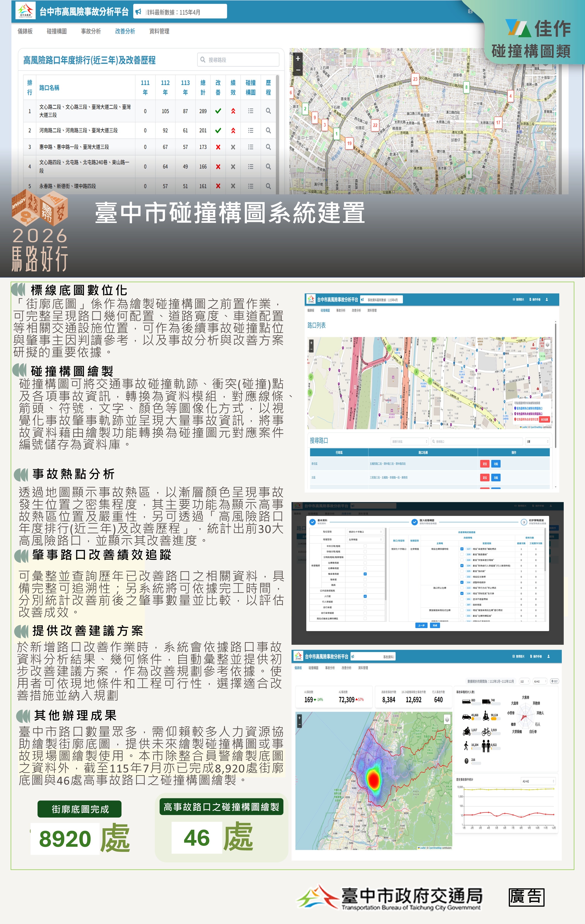
Task: Open layers control on the 路口列表 map
Action: pos(547,345)
